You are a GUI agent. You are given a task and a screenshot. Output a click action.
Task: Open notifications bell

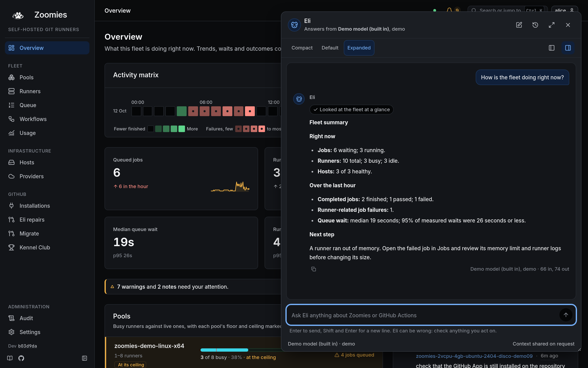[x=449, y=10]
